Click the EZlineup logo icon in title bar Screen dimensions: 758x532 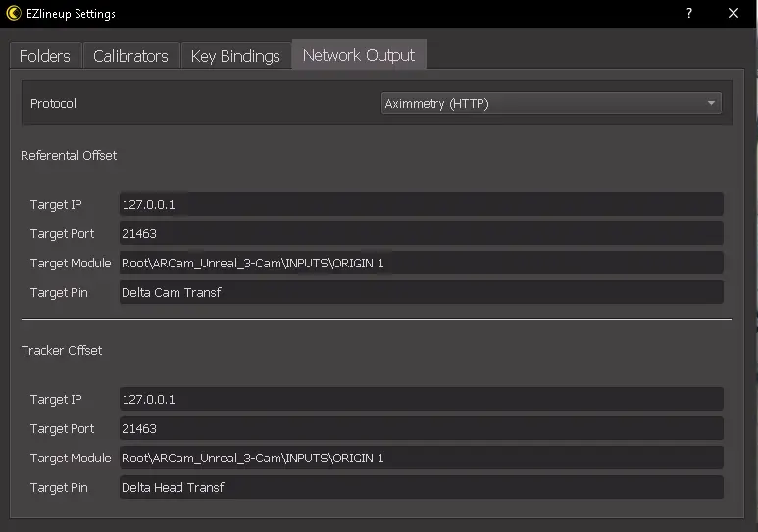[14, 14]
